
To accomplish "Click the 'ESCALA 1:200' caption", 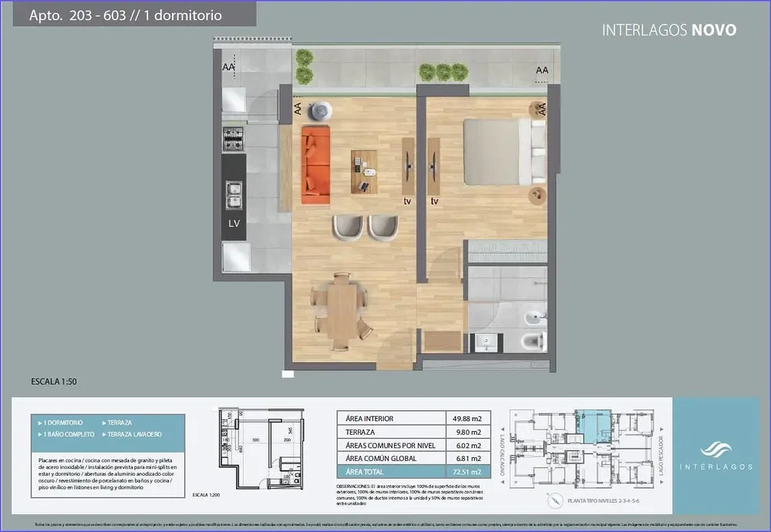I will click(x=206, y=495).
